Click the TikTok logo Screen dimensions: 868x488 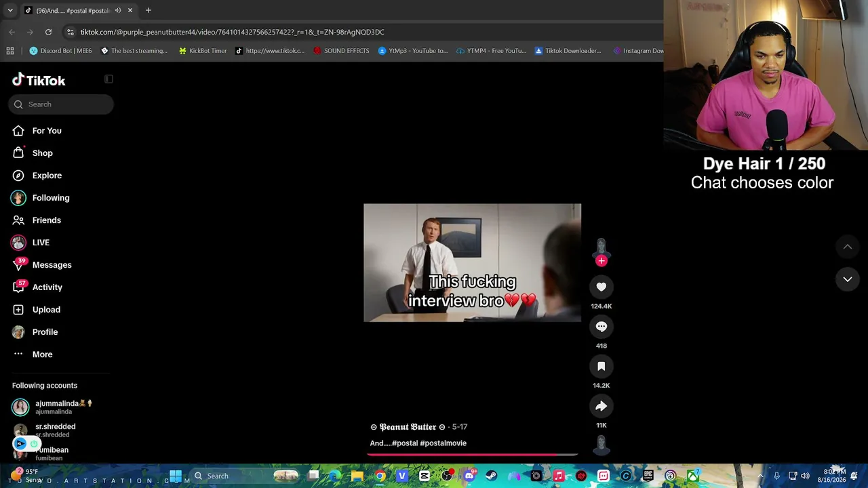[x=39, y=81]
